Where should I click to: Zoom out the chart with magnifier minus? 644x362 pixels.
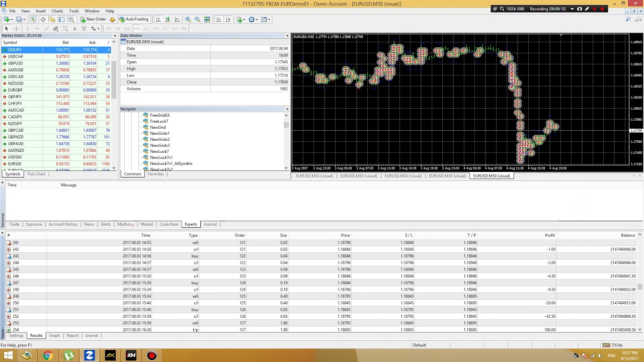pos(197,19)
